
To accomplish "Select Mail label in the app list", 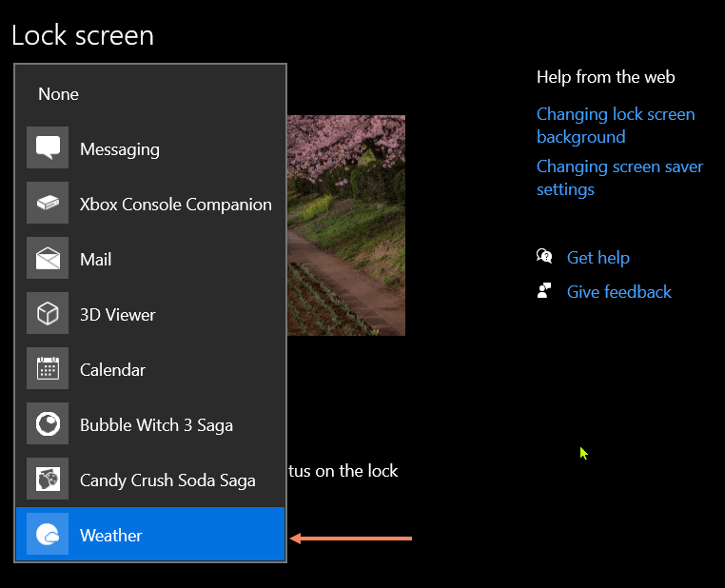I will [96, 260].
